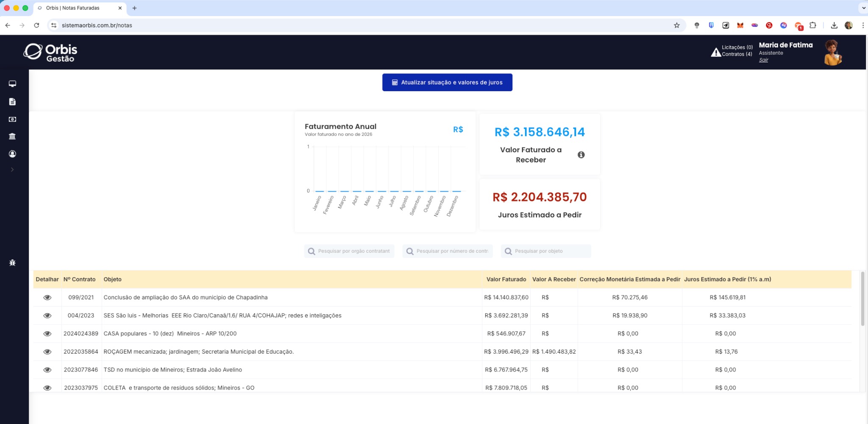Click Atualizar situação e valores de juros
The height and width of the screenshot is (424, 868).
(x=447, y=82)
